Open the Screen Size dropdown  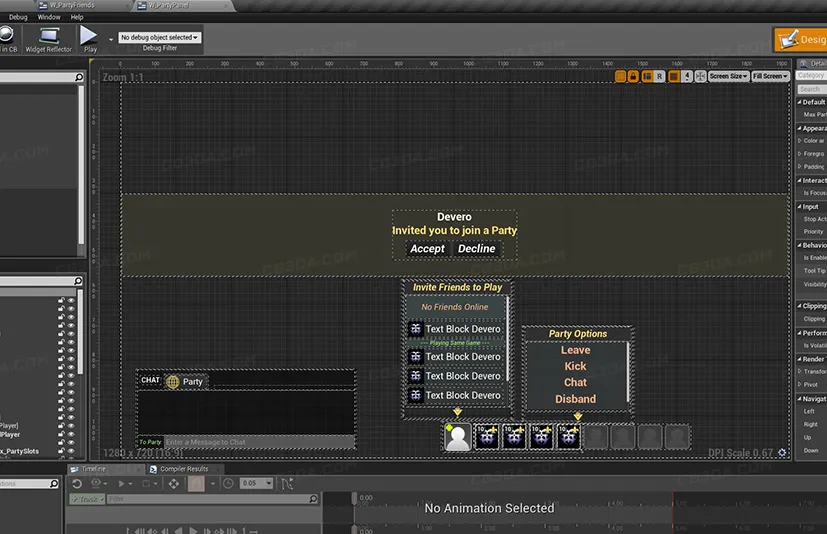click(x=728, y=77)
